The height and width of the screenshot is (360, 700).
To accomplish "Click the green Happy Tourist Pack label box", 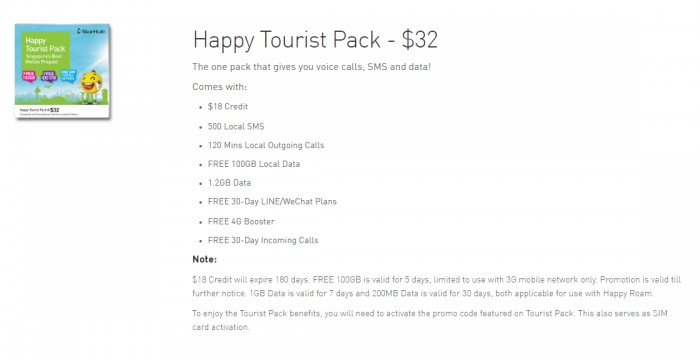I will tap(46, 50).
